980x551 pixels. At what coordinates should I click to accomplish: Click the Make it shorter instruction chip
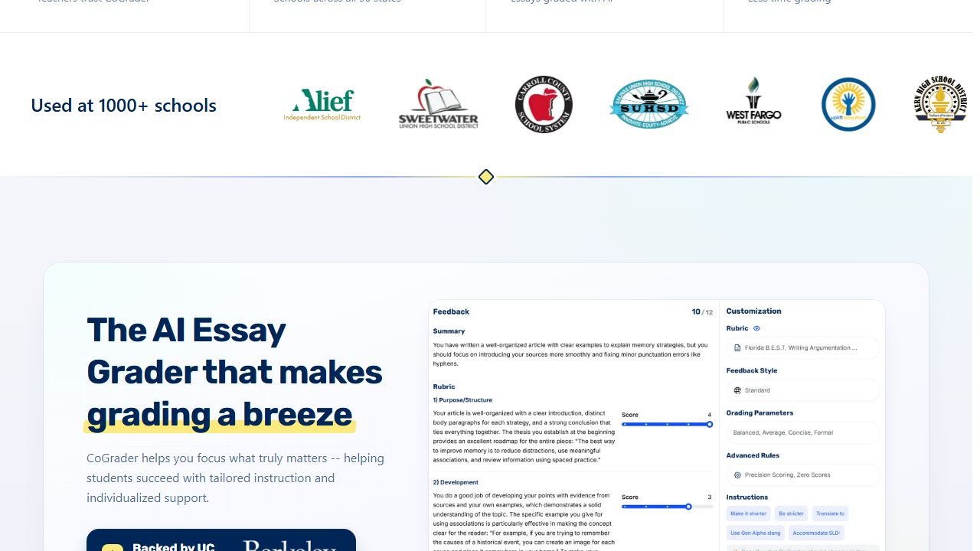coord(748,514)
